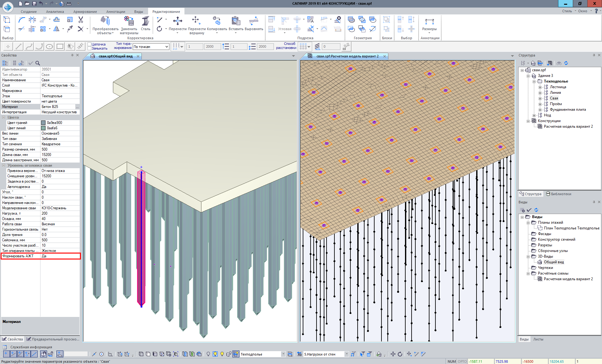Click the Нагрузка, т value field
This screenshot has height=364, width=602.
click(x=60, y=213)
